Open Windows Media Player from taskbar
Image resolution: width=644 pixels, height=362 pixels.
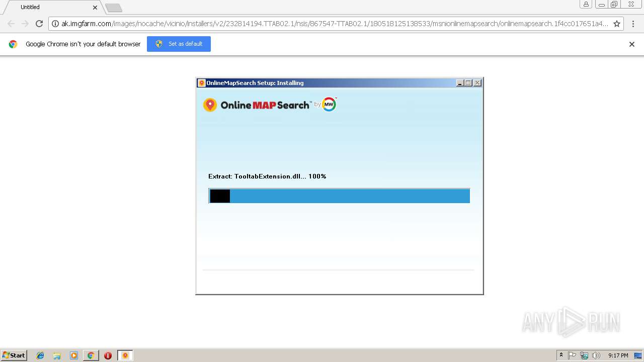[x=74, y=355]
